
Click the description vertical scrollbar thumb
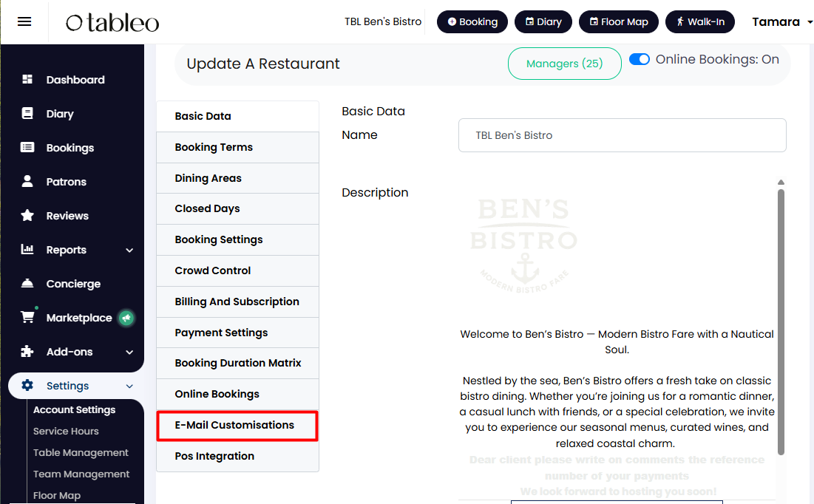[x=781, y=321]
